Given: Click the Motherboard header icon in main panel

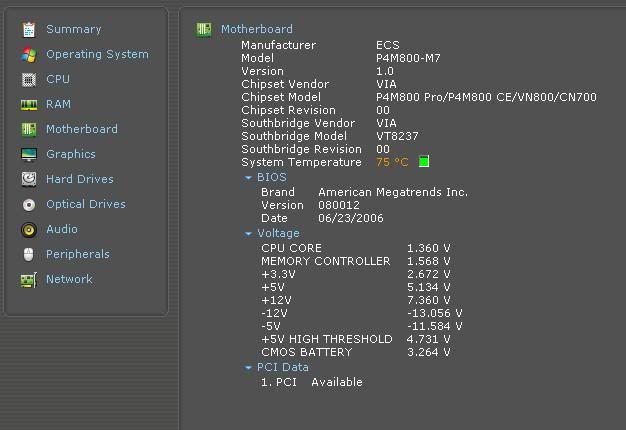Looking at the screenshot, I should click(x=204, y=29).
